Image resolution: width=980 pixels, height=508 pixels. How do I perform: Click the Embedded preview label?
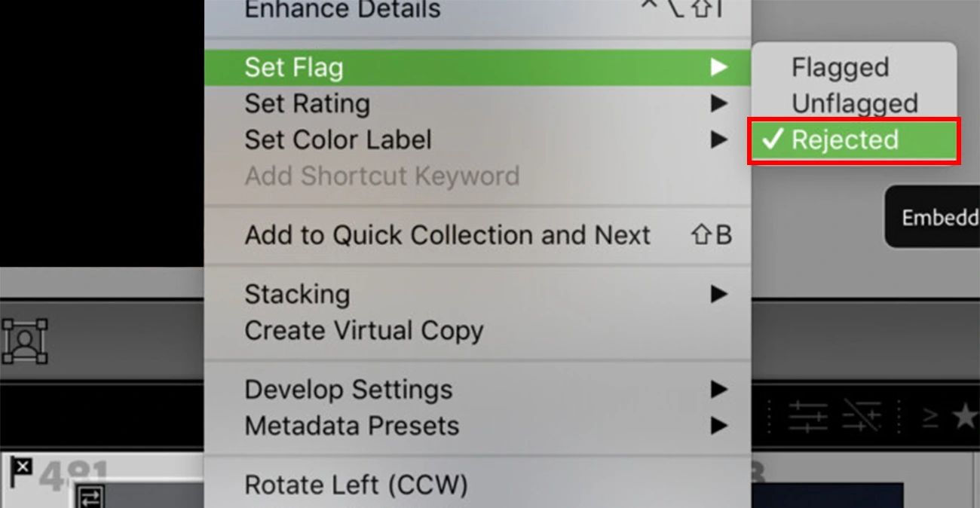click(939, 218)
